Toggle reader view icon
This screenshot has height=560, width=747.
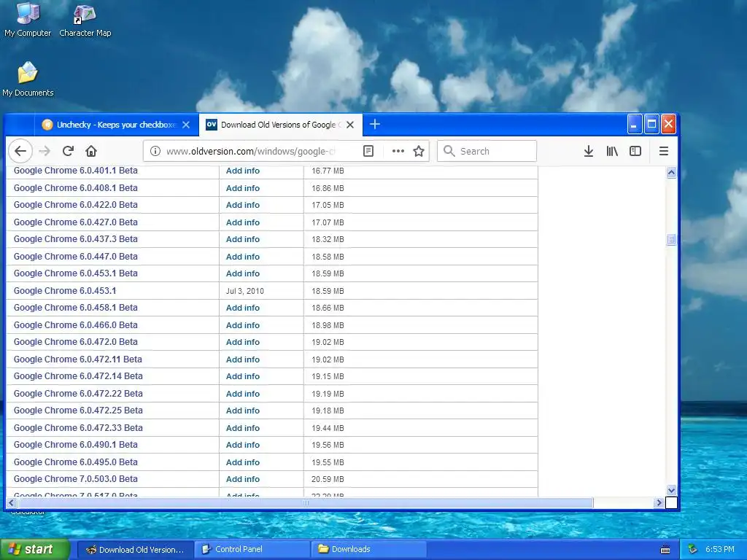point(368,151)
